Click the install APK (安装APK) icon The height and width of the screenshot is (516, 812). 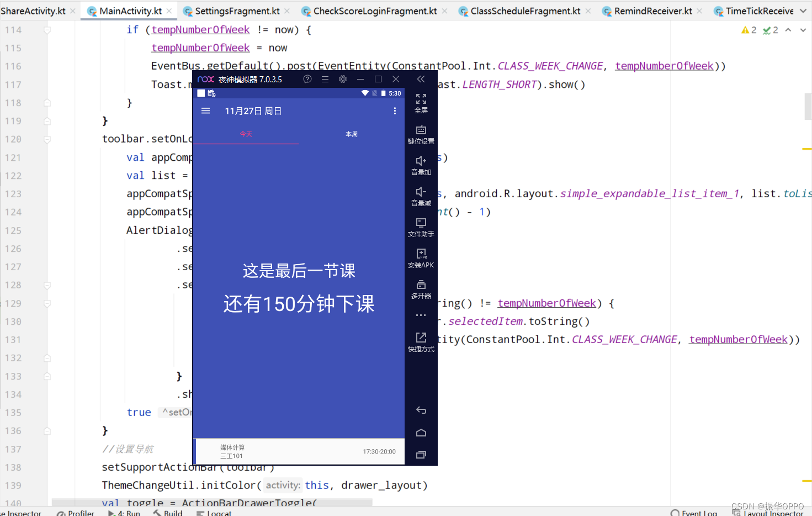coord(421,258)
